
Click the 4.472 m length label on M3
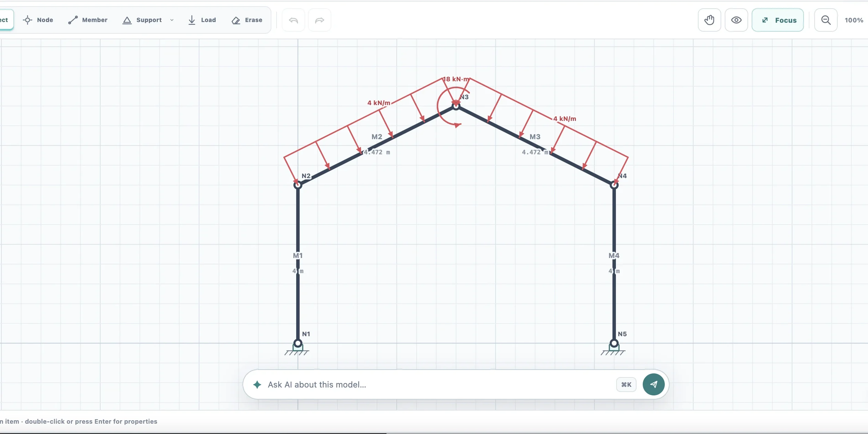[535, 152]
